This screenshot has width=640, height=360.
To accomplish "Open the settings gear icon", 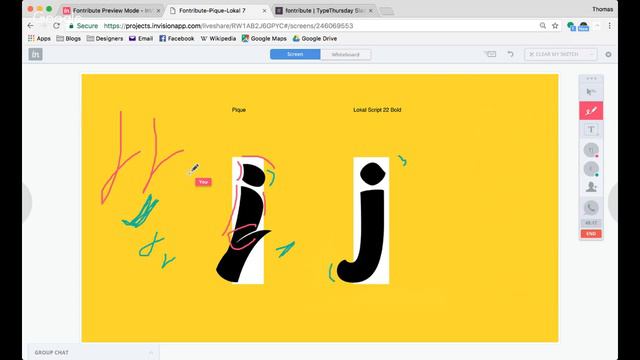I will (608, 54).
